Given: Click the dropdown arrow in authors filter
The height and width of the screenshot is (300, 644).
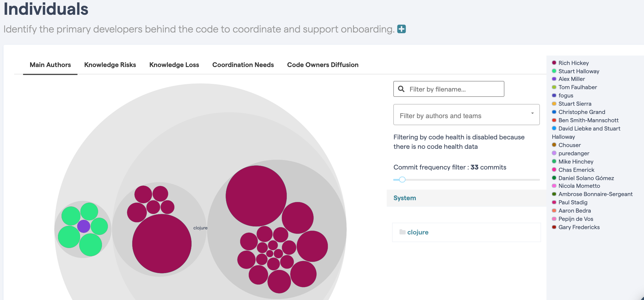Looking at the screenshot, I should pyautogui.click(x=532, y=113).
